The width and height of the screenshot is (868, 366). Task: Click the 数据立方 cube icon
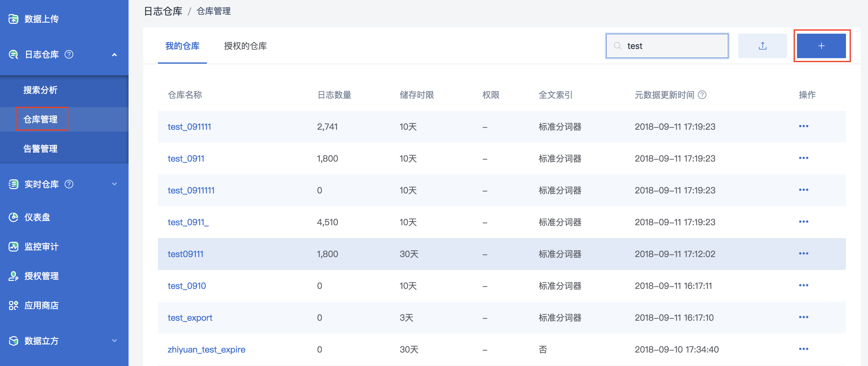[x=13, y=341]
